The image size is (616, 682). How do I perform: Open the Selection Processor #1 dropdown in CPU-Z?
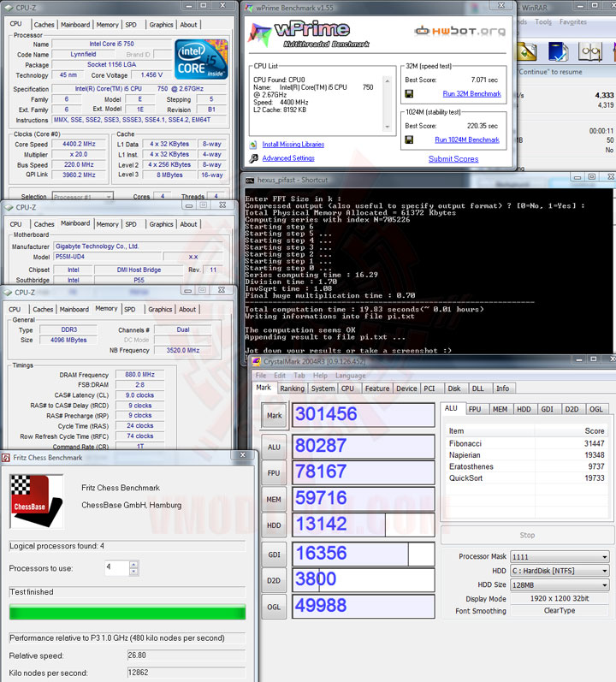click(109, 197)
